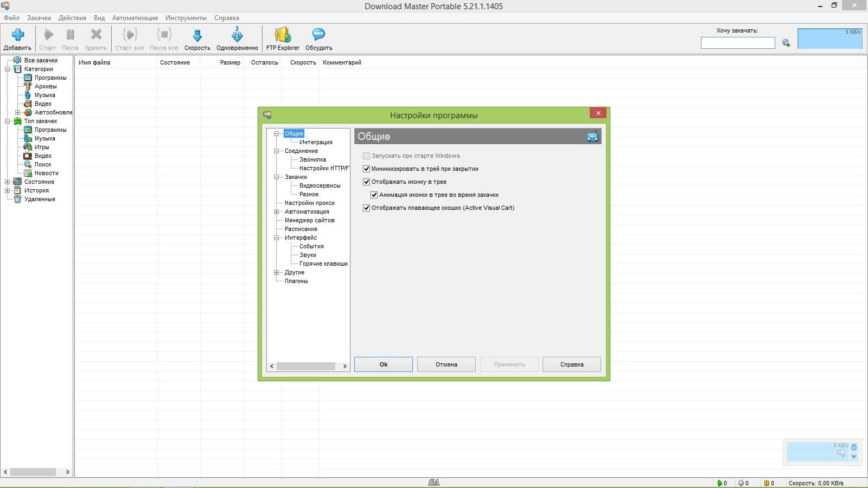Click the Обсудить chat icon

[x=318, y=35]
